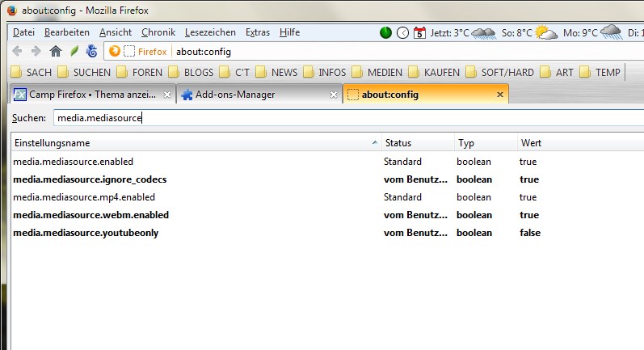Switch to the Add-ons-Manager tab
This screenshot has width=644, height=350.
[x=259, y=95]
